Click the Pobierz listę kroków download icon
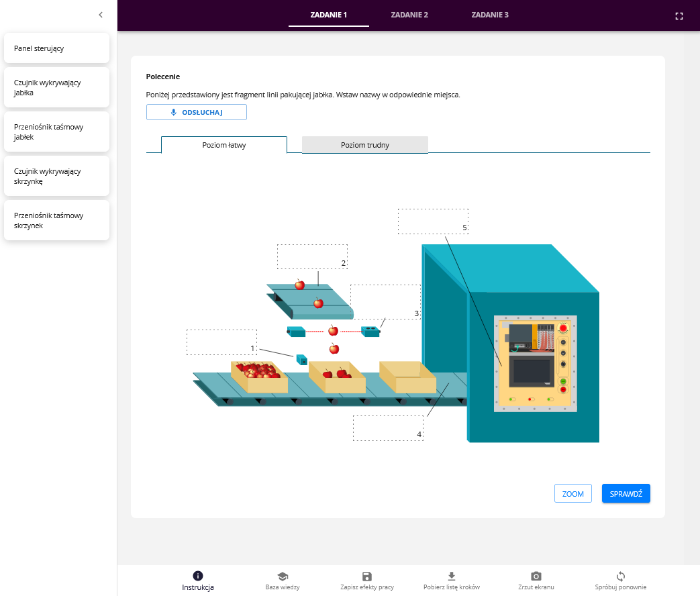 [452, 576]
